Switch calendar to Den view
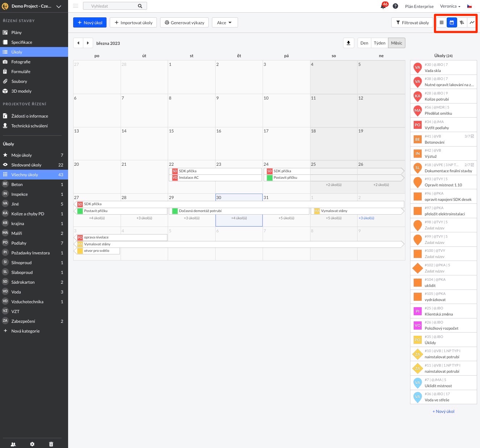The image size is (480, 448). tap(364, 43)
